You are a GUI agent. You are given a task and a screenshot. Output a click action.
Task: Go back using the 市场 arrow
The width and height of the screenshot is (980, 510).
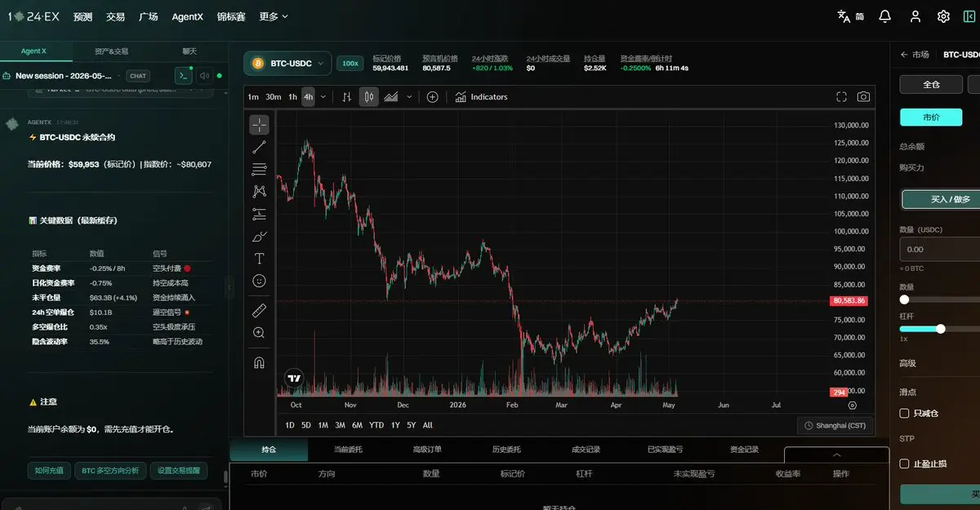coord(904,55)
